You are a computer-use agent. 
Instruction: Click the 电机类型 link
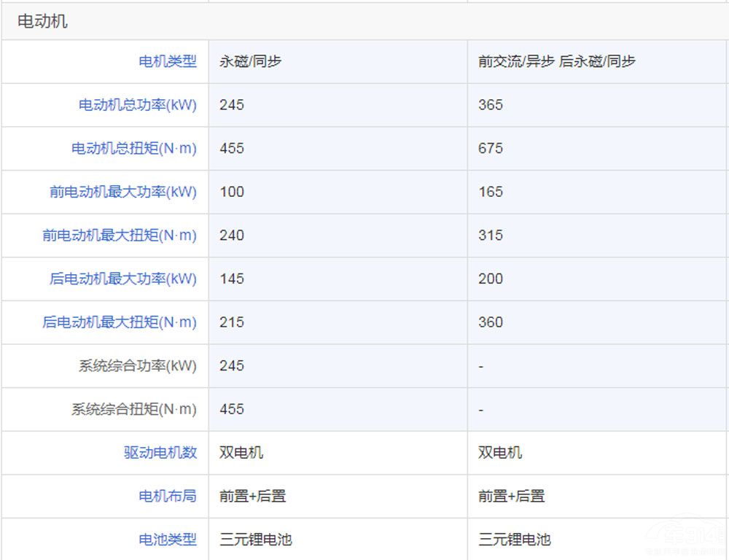click(168, 62)
